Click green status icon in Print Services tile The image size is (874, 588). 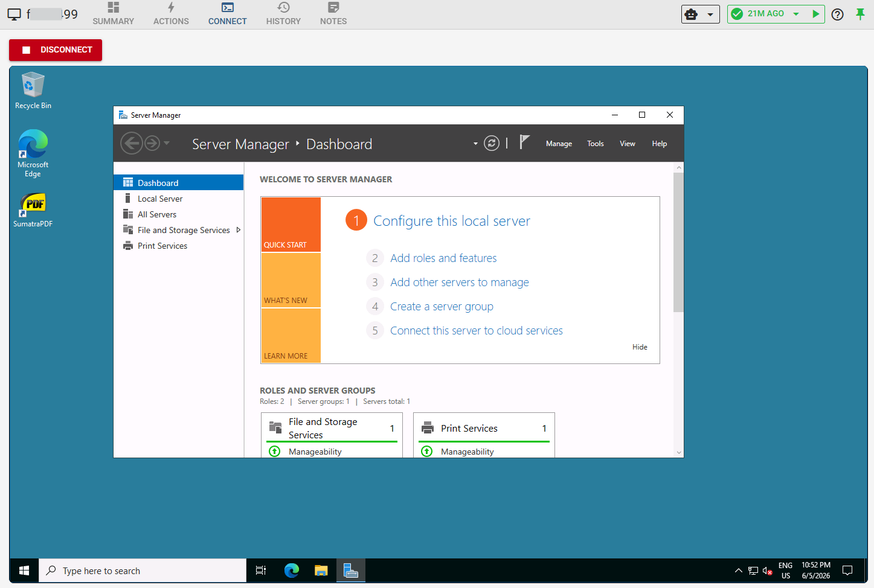426,451
